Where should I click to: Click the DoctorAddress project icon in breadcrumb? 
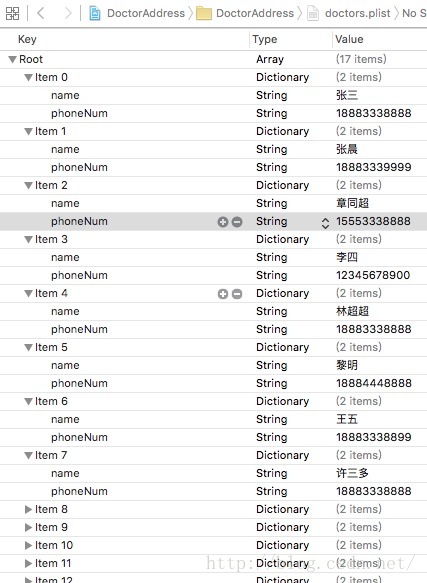[95, 14]
